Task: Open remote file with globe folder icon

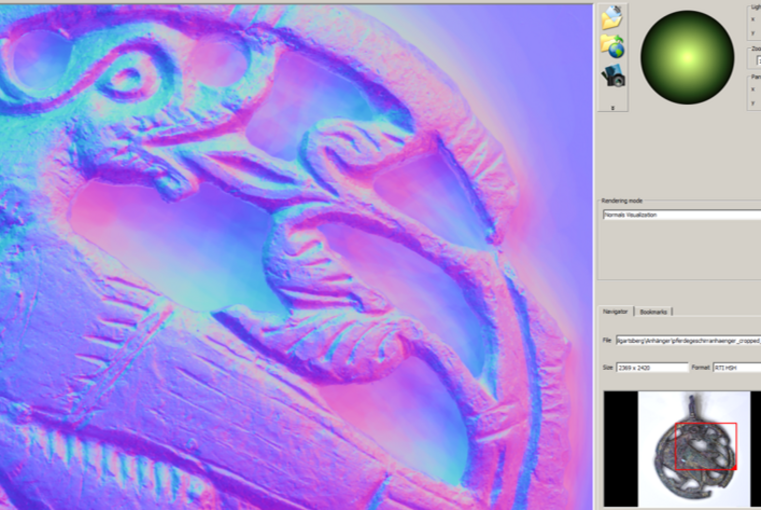Action: [612, 47]
